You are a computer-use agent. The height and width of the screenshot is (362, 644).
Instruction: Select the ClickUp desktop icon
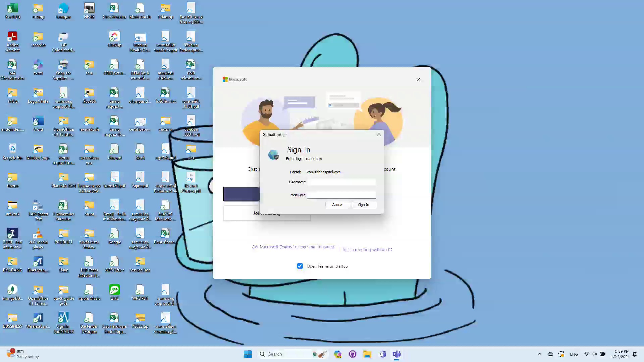(114, 39)
